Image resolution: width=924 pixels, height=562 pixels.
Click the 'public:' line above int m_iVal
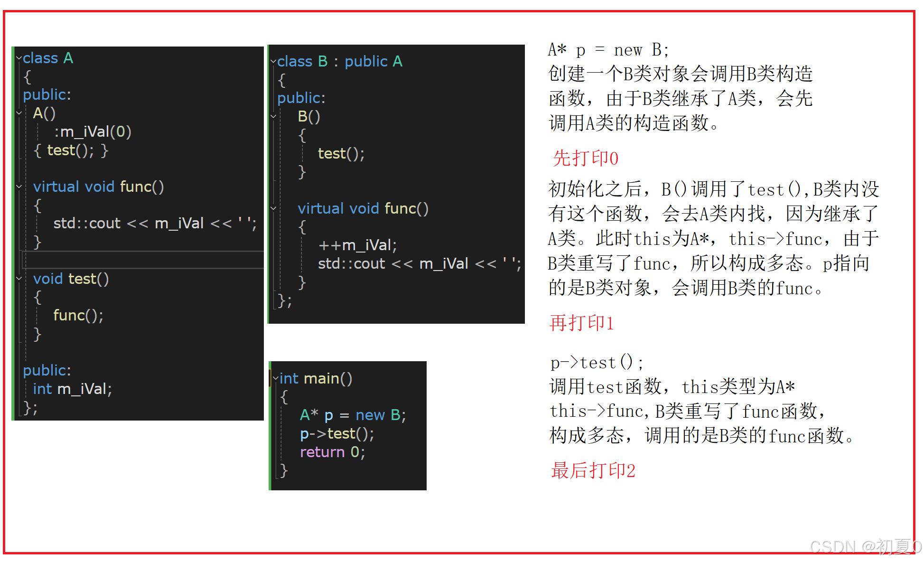pyautogui.click(x=47, y=370)
